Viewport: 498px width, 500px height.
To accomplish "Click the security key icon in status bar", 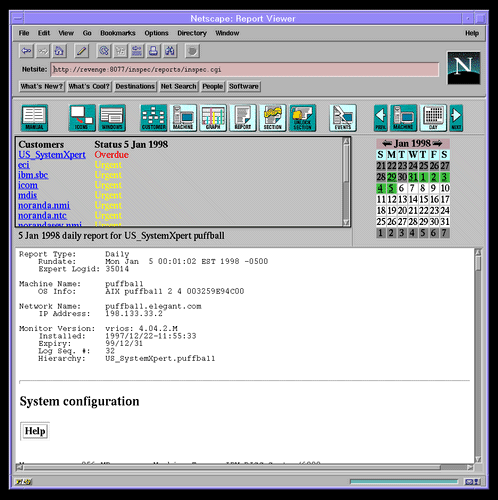I will pos(23,481).
